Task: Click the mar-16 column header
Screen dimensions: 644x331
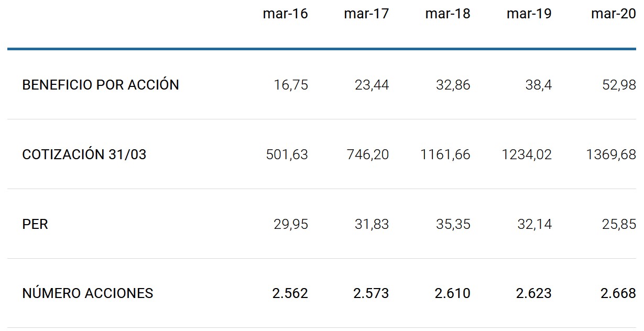Action: (x=285, y=14)
